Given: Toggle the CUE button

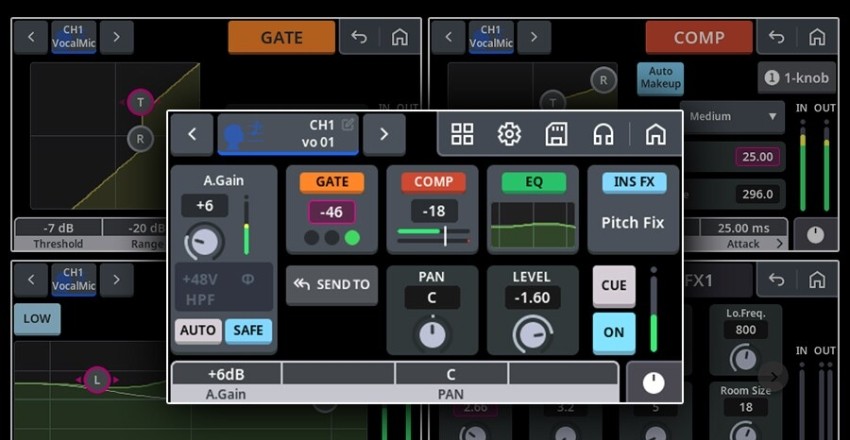Looking at the screenshot, I should click(x=613, y=285).
